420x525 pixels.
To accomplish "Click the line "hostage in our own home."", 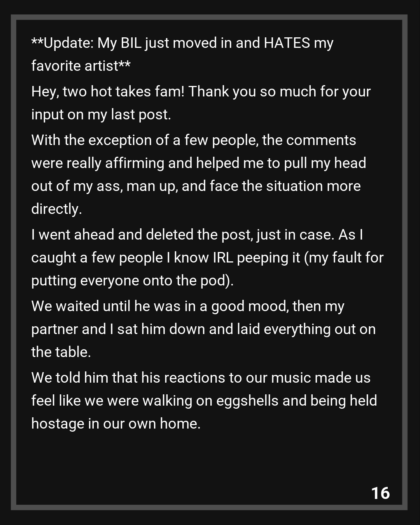I will pyautogui.click(x=116, y=424).
